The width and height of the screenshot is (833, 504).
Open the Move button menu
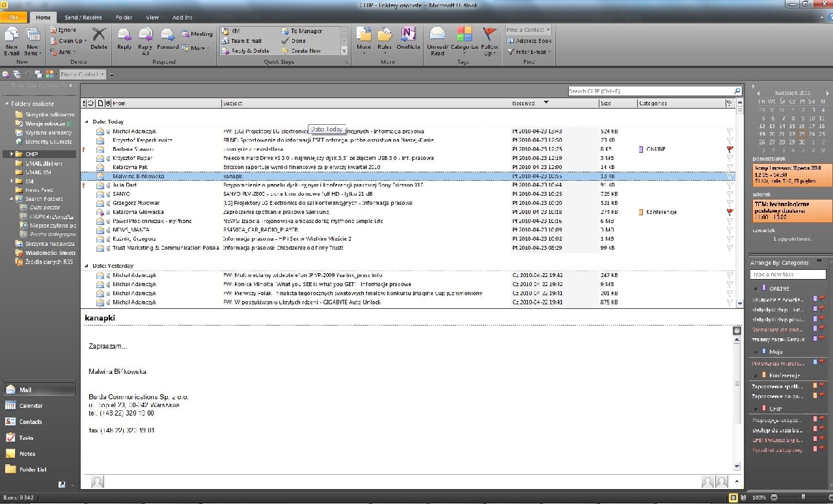[364, 40]
